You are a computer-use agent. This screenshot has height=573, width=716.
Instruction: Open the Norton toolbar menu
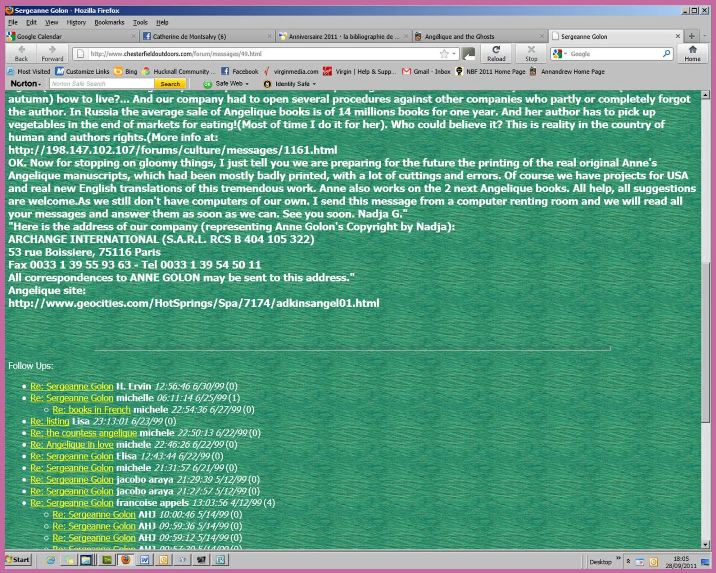(x=26, y=84)
